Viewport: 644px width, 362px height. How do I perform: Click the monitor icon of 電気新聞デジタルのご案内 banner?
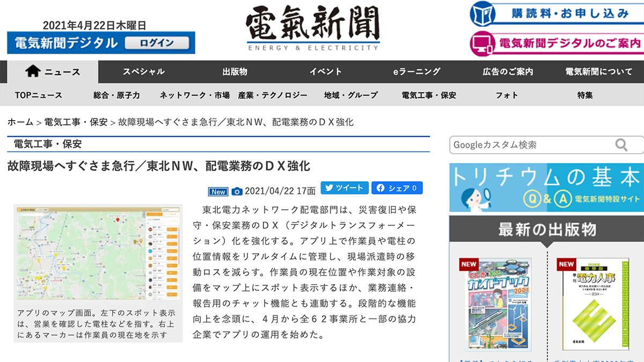click(x=482, y=43)
